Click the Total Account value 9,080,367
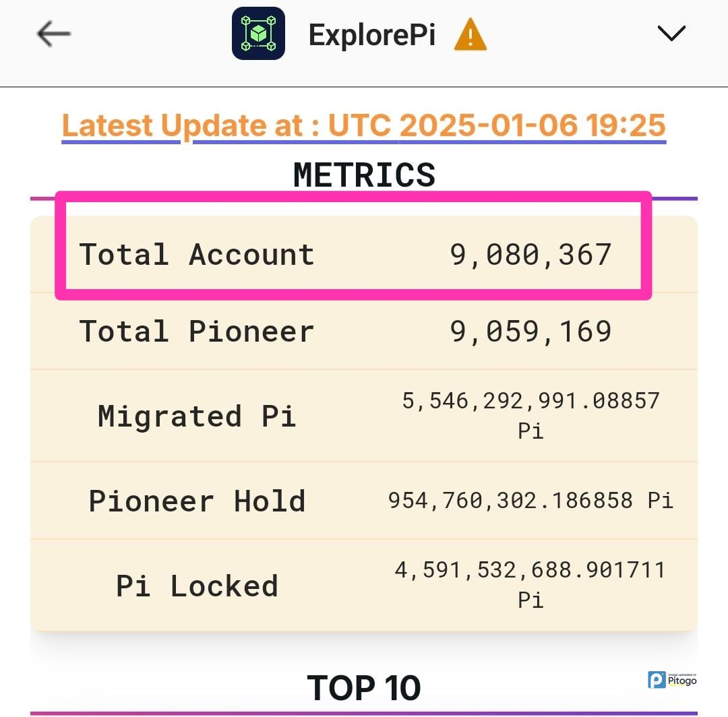The width and height of the screenshot is (728, 717). point(530,255)
